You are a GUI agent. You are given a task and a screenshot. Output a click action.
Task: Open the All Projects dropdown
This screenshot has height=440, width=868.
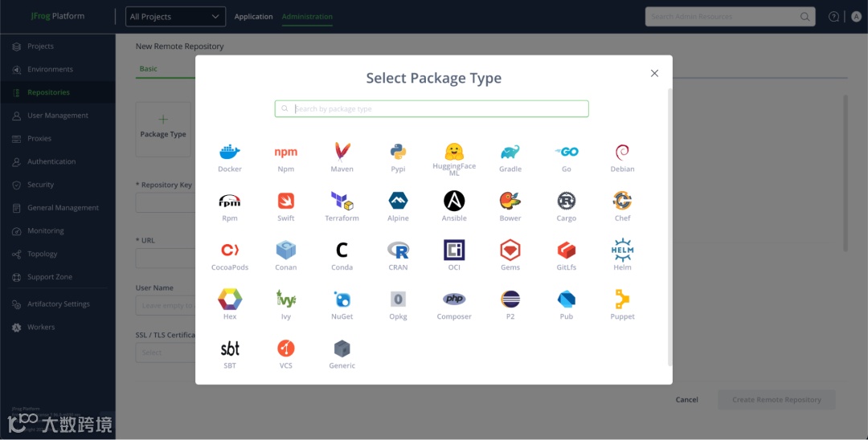click(x=175, y=17)
